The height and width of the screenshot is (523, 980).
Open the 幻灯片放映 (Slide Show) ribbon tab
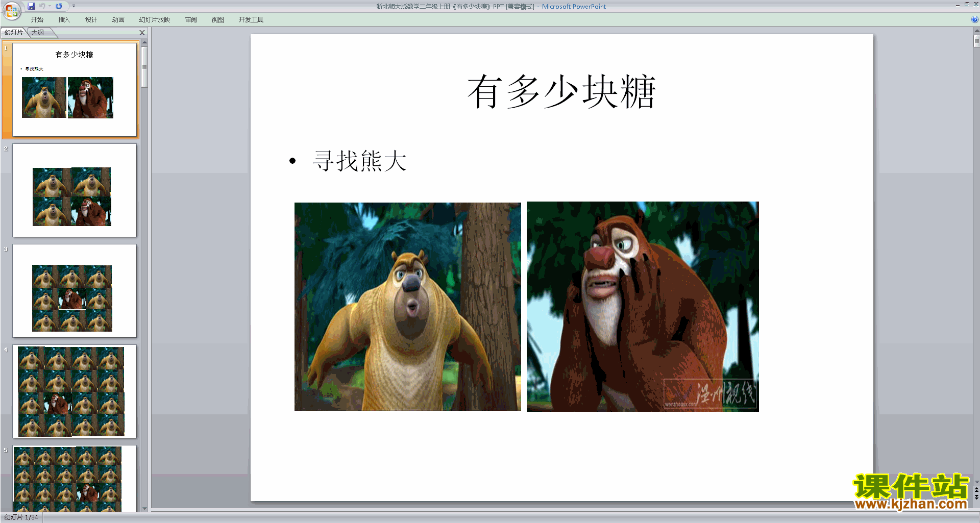click(x=155, y=19)
